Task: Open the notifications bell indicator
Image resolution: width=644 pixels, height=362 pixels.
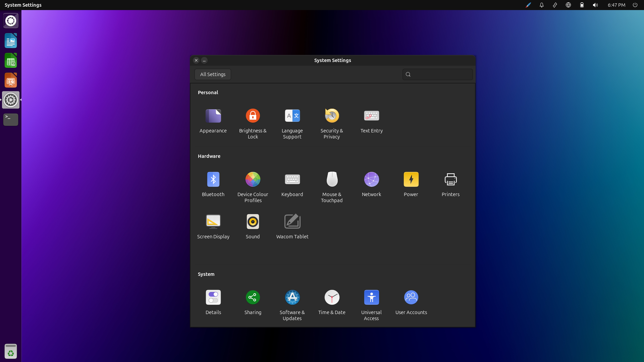Action: click(x=542, y=5)
